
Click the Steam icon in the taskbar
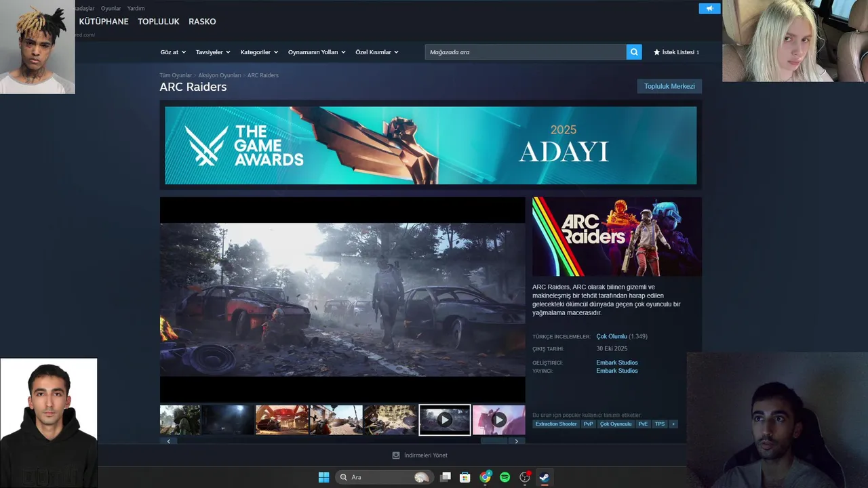[x=544, y=477]
